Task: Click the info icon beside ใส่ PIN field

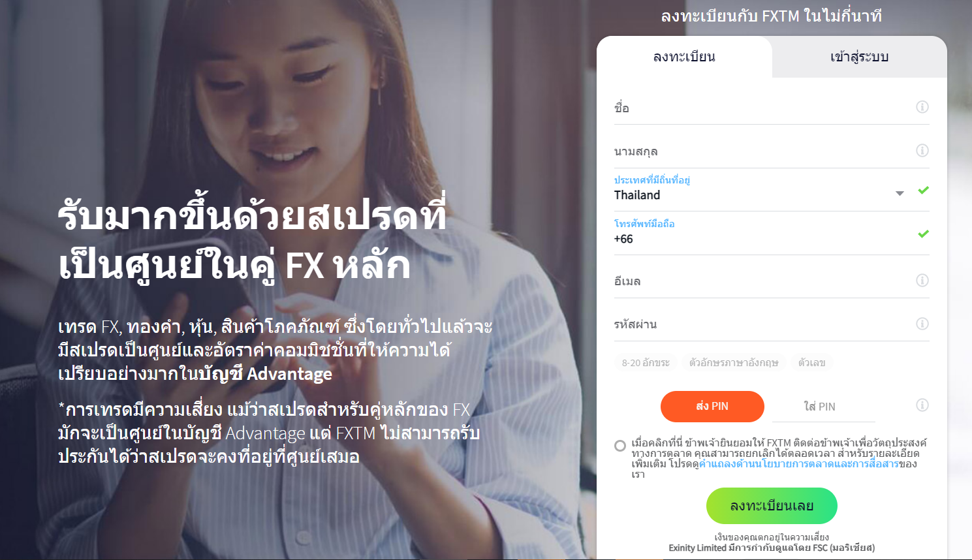Action: 922,405
